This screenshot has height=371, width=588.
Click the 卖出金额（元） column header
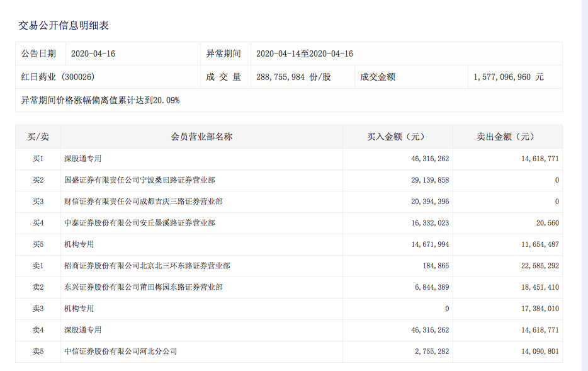(x=507, y=137)
